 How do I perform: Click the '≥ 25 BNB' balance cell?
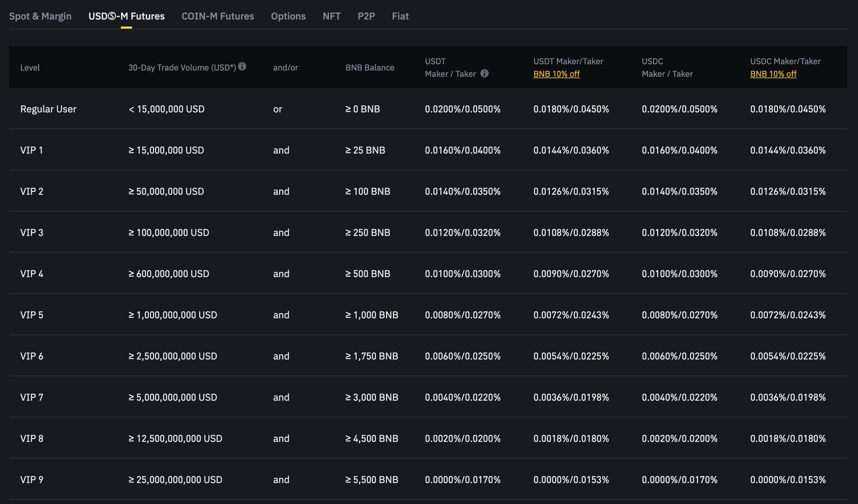click(365, 150)
